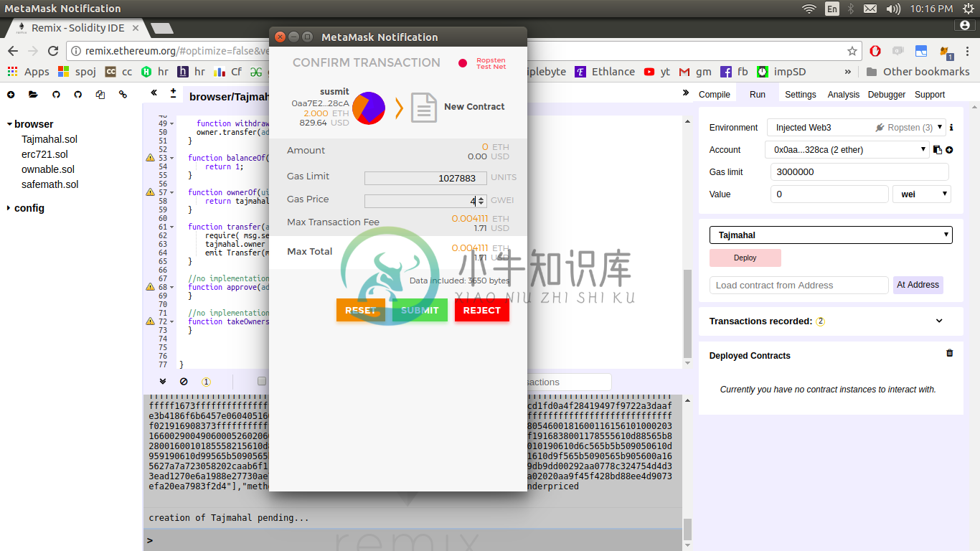Viewport: 980px width, 551px height.
Task: Open the Settings tab
Action: click(801, 95)
